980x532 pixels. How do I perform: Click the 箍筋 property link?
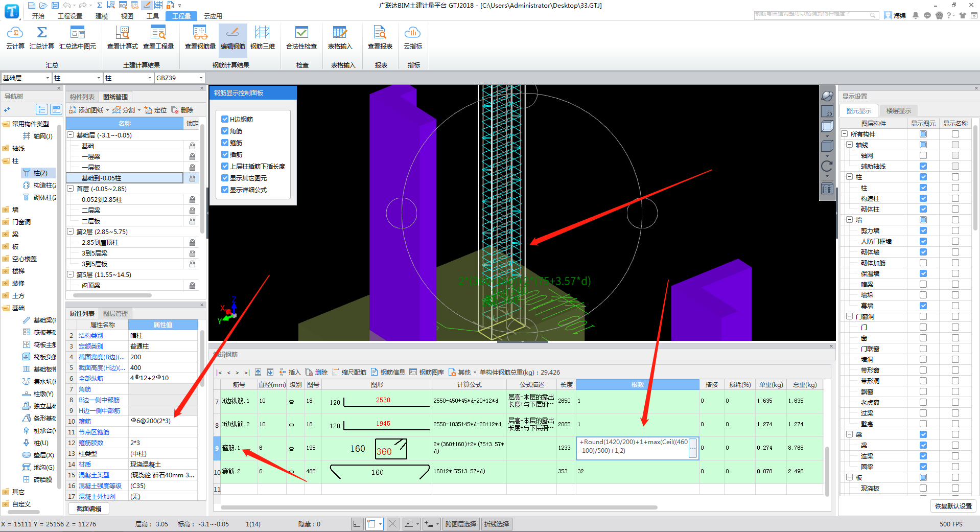click(85, 422)
